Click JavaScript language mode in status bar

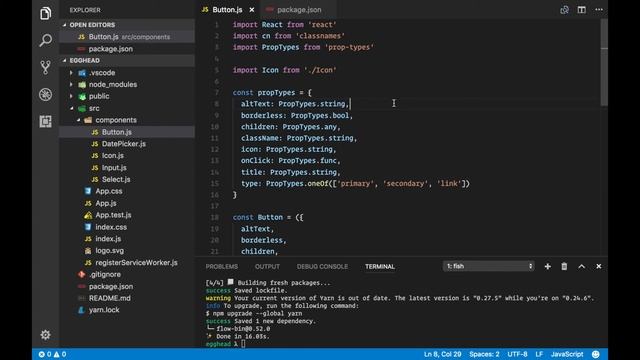[x=567, y=354]
